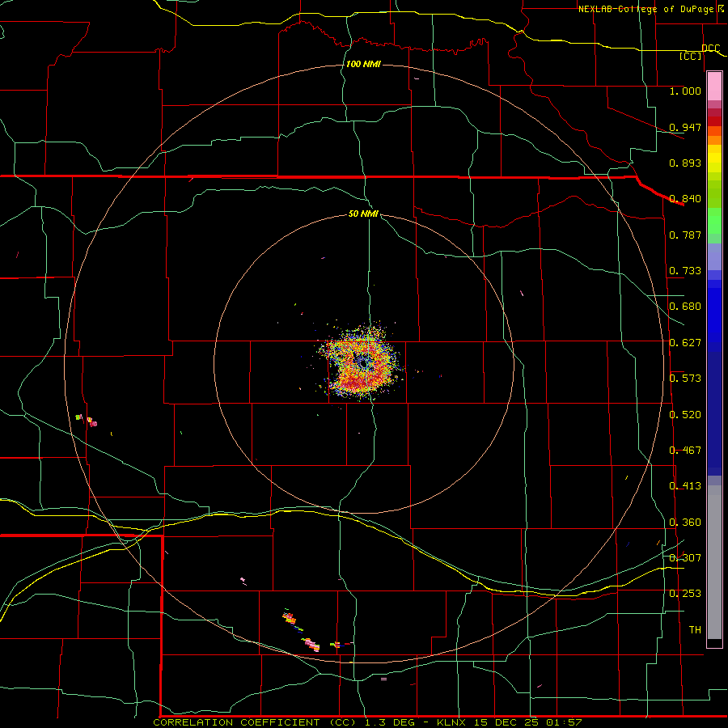
Task: Select the 0.840 legend value
Action: [685, 199]
